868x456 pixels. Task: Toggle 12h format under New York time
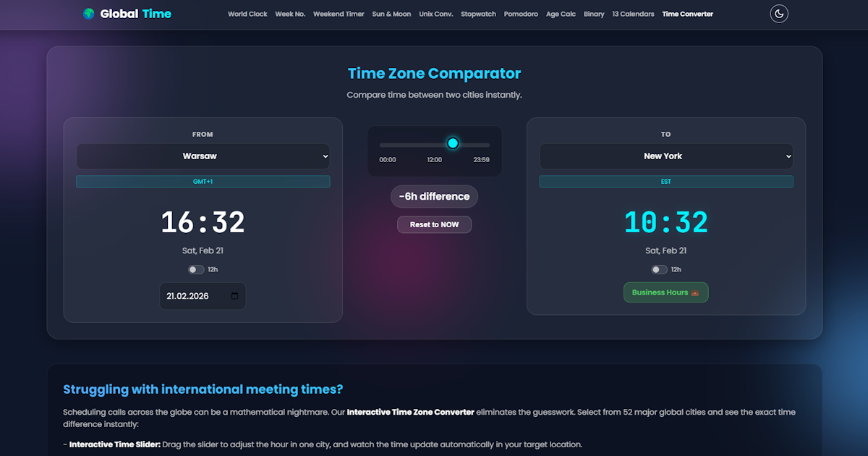coord(659,269)
